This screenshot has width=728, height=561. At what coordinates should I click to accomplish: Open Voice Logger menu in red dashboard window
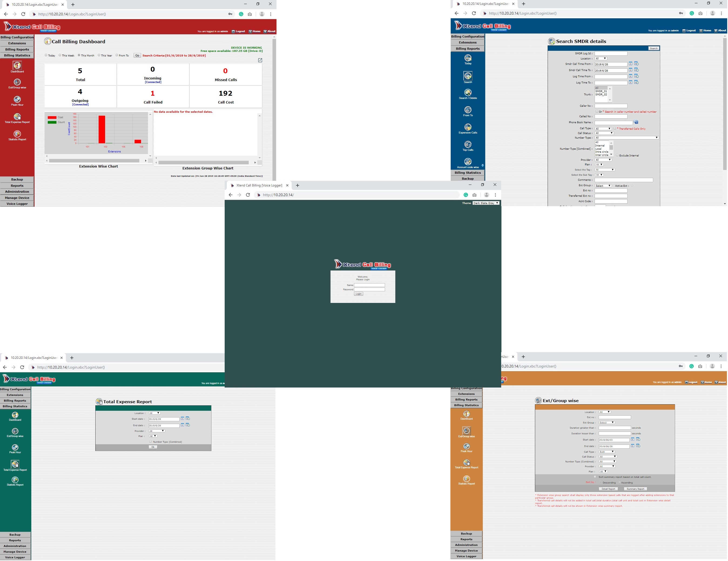point(17,204)
